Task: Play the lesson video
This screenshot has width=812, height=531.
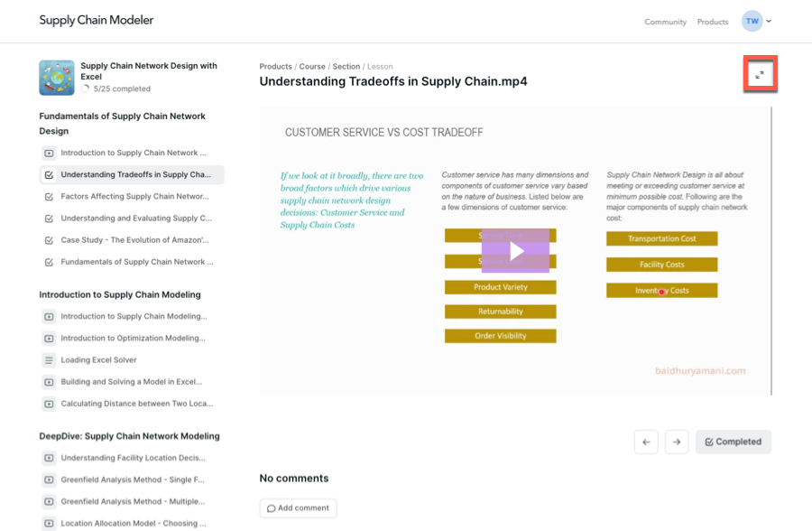Action: 515,251
